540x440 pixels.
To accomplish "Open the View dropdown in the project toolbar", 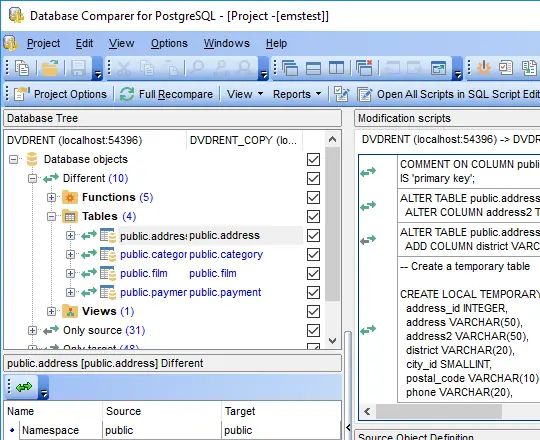I will (x=245, y=94).
